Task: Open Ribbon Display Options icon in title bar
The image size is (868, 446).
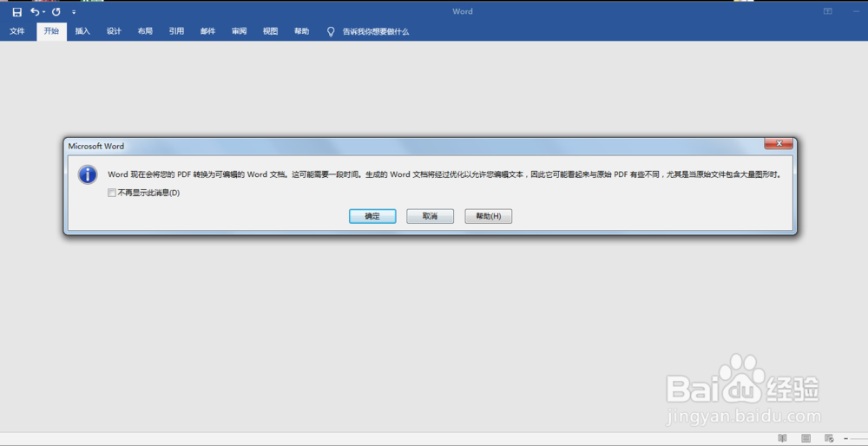Action: [x=827, y=11]
